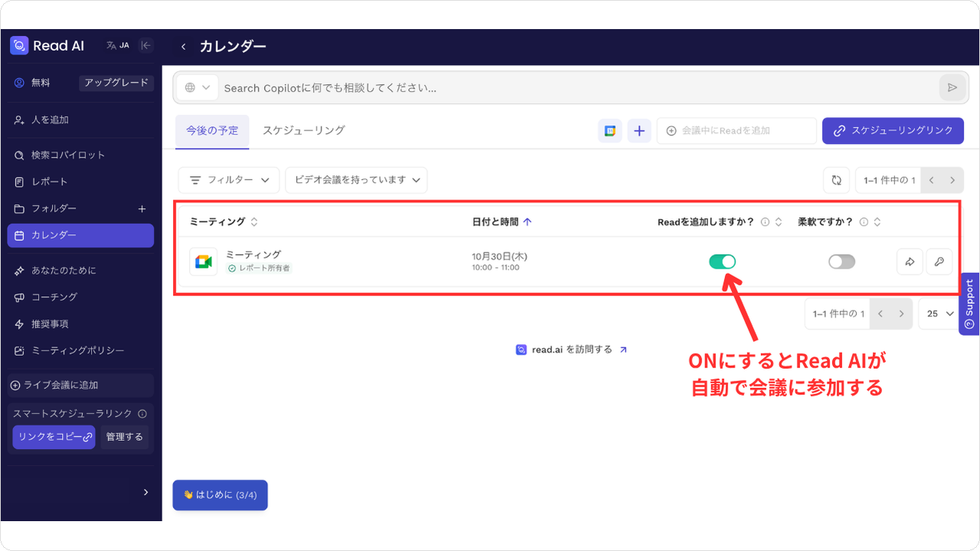Send the Search Copilot query arrow
980x551 pixels.
pos(952,88)
